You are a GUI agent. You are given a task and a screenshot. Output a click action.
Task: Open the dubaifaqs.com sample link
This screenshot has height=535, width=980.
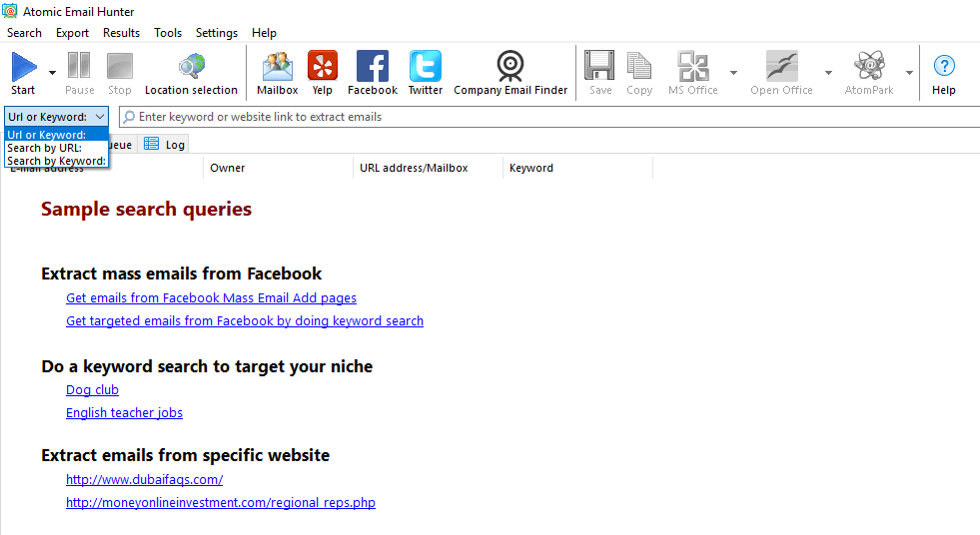coord(145,479)
